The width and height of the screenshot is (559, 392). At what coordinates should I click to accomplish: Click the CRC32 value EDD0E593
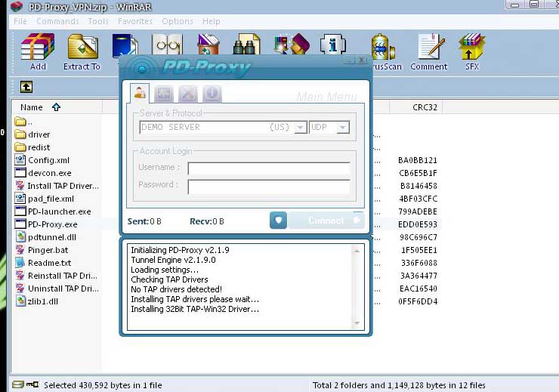click(418, 224)
